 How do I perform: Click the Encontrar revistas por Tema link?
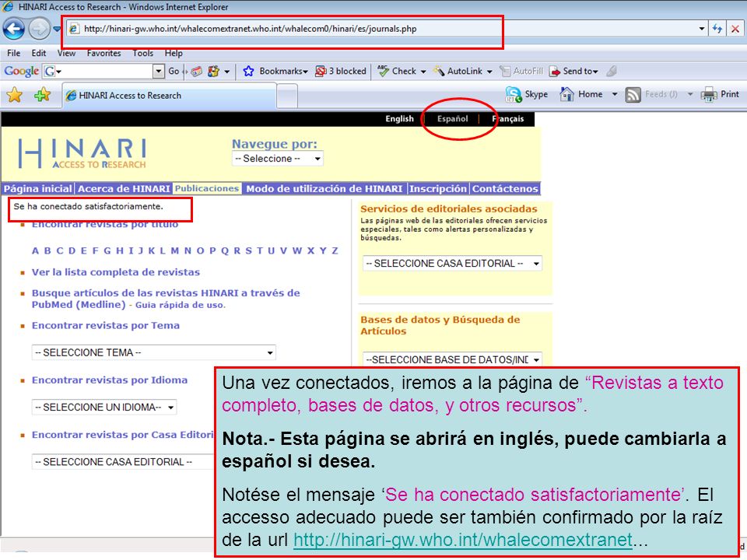[x=106, y=326]
